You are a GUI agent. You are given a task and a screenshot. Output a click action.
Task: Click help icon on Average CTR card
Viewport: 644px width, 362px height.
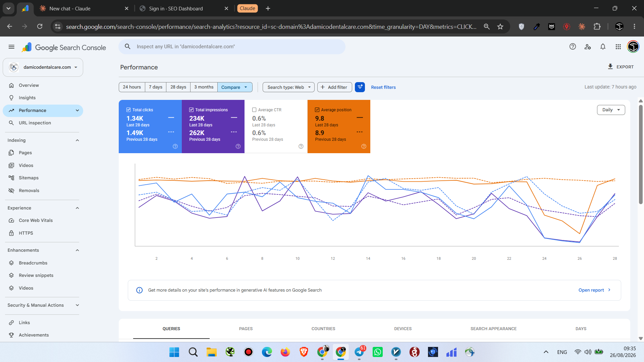click(301, 146)
